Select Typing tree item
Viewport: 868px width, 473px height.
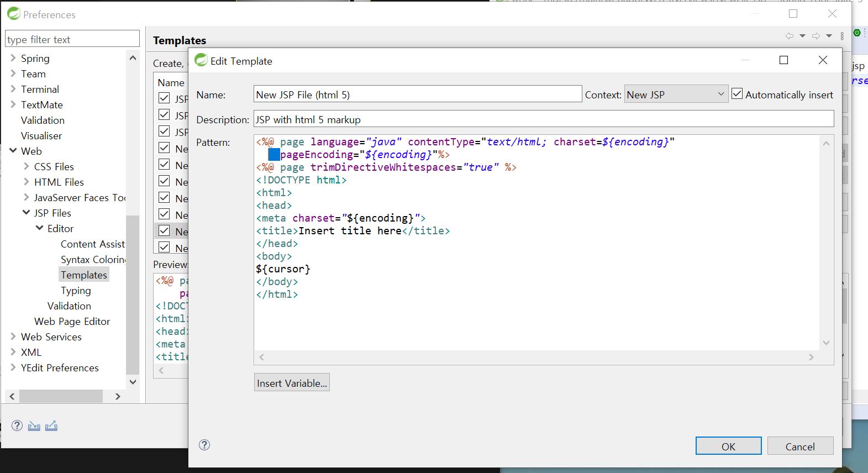point(76,290)
